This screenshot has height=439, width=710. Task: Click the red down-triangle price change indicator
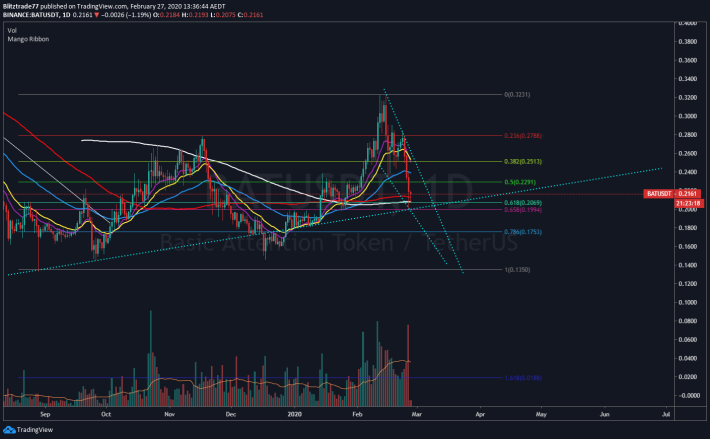pos(96,14)
